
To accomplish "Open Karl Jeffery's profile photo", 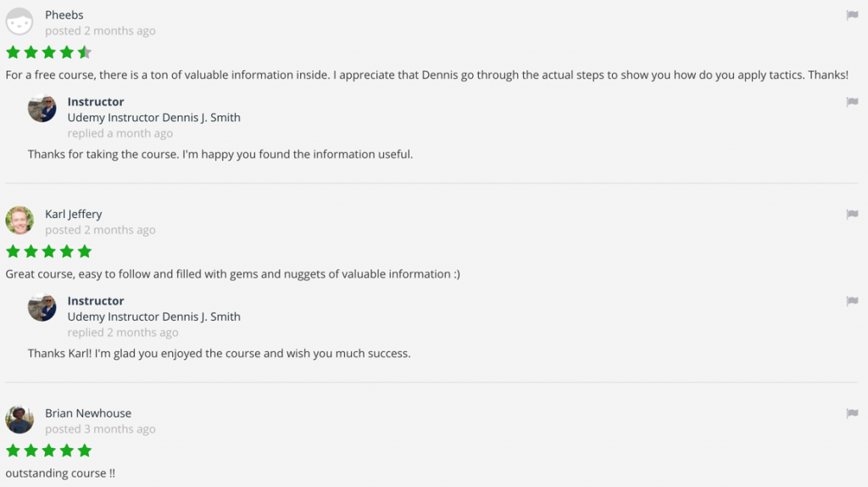I will [x=19, y=221].
